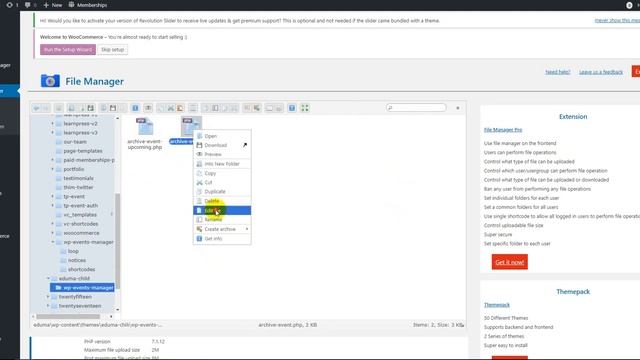Choose Open from the context menu
This screenshot has width=640, height=360.
(222, 136)
